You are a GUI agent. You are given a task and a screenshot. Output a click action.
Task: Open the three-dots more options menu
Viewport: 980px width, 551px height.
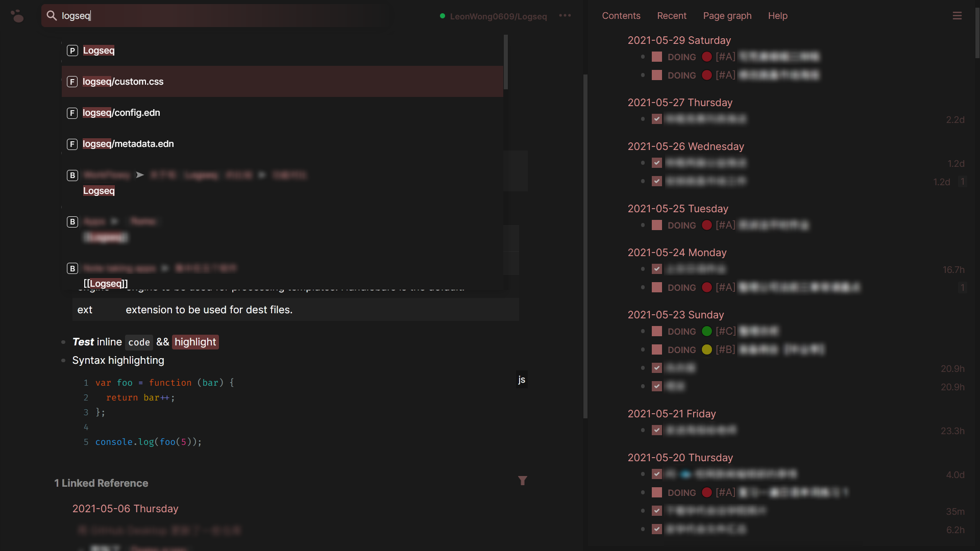coord(565,16)
